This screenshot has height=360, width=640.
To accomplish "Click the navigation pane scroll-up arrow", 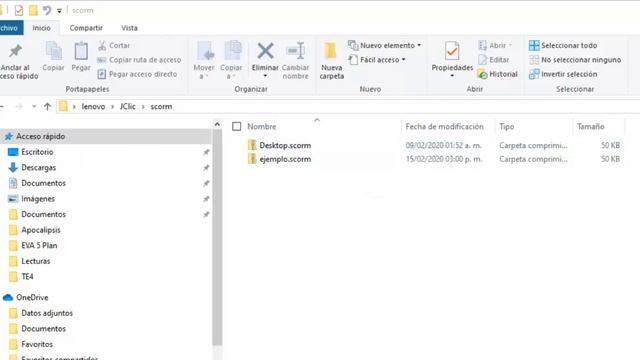I will (217, 124).
